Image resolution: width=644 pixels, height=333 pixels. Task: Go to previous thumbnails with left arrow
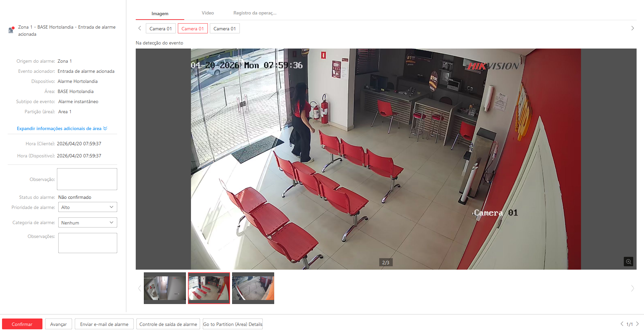[139, 288]
